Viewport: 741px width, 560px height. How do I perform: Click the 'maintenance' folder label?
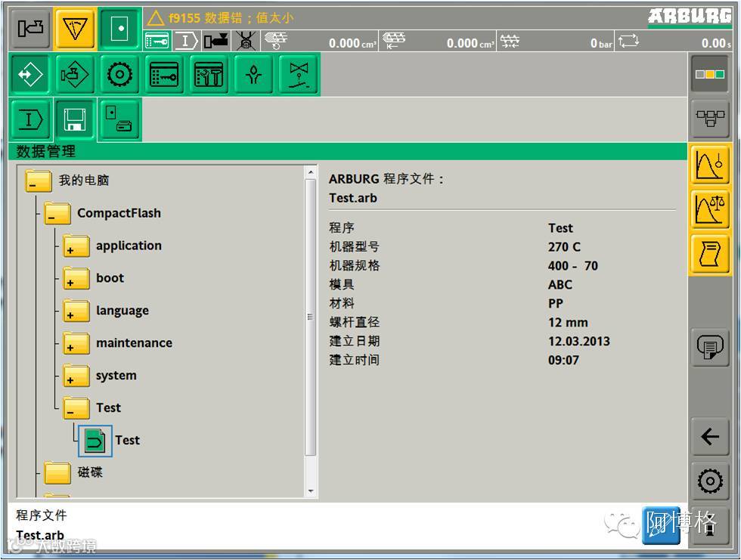coord(135,343)
